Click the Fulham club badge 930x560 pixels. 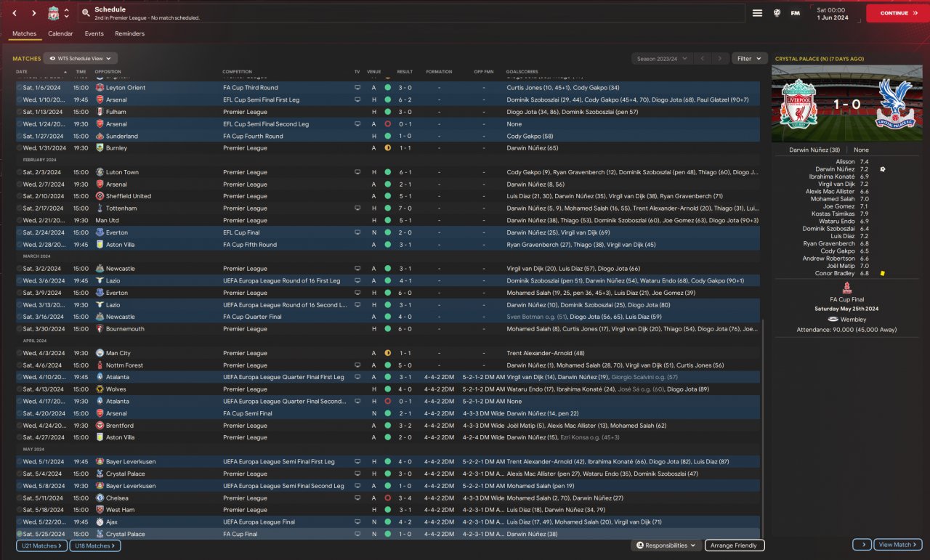tap(100, 112)
